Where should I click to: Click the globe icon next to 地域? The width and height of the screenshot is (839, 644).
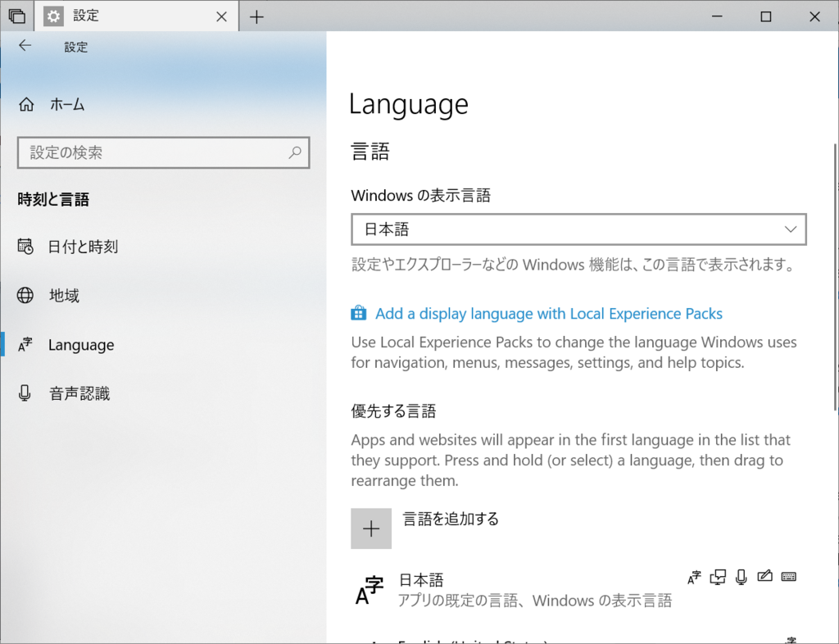[x=25, y=295]
